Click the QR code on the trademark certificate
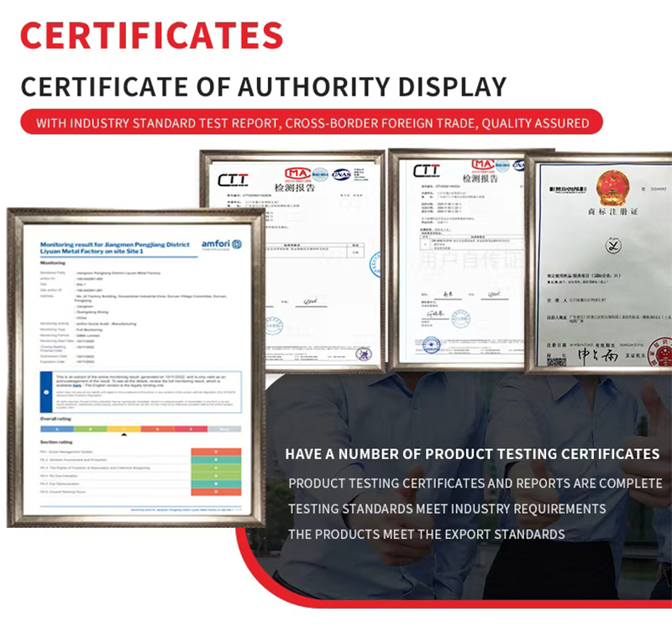The width and height of the screenshot is (672, 627). click(556, 361)
